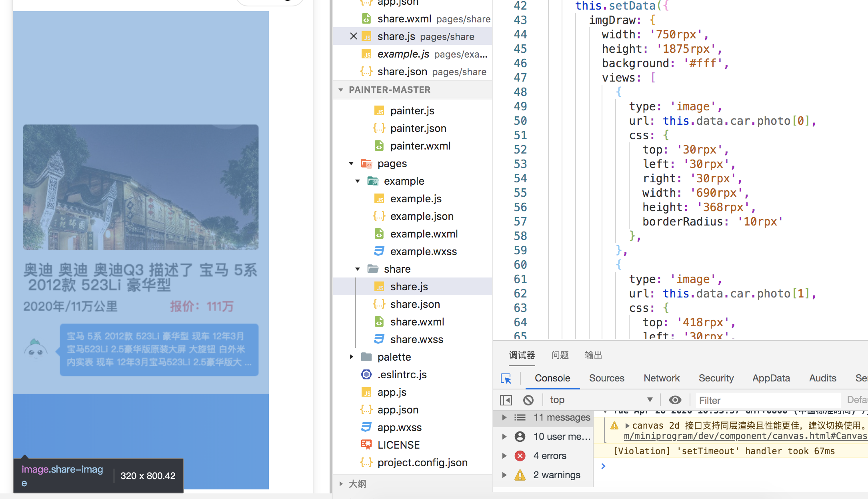Image resolution: width=868 pixels, height=499 pixels.
Task: Switch to the Audits tab
Action: point(823,378)
